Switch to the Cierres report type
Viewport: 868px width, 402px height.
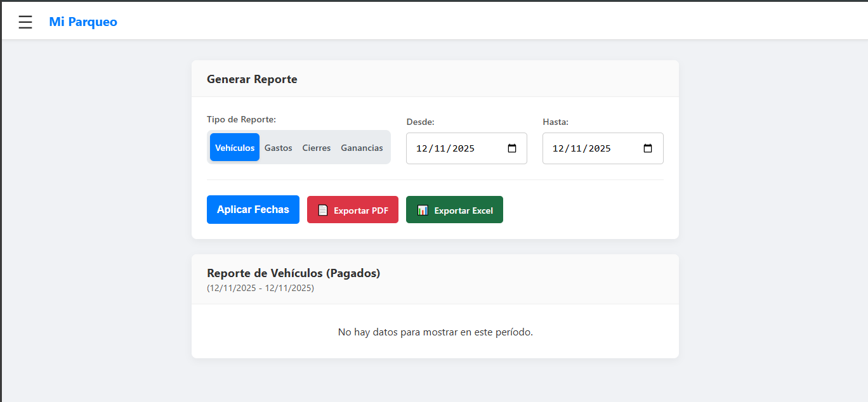tap(316, 147)
